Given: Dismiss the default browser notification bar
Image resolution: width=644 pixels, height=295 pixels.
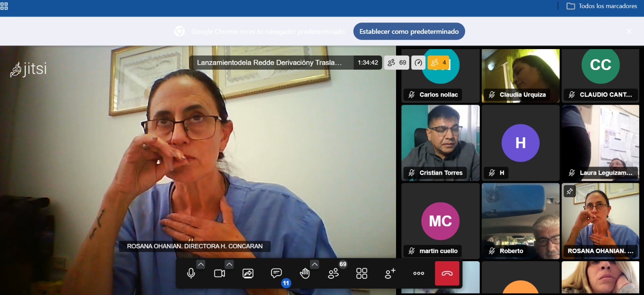Looking at the screenshot, I should click(629, 31).
